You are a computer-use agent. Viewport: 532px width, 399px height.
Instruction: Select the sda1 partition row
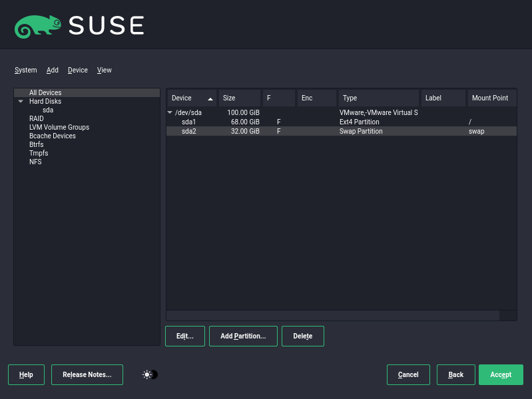[x=342, y=122]
